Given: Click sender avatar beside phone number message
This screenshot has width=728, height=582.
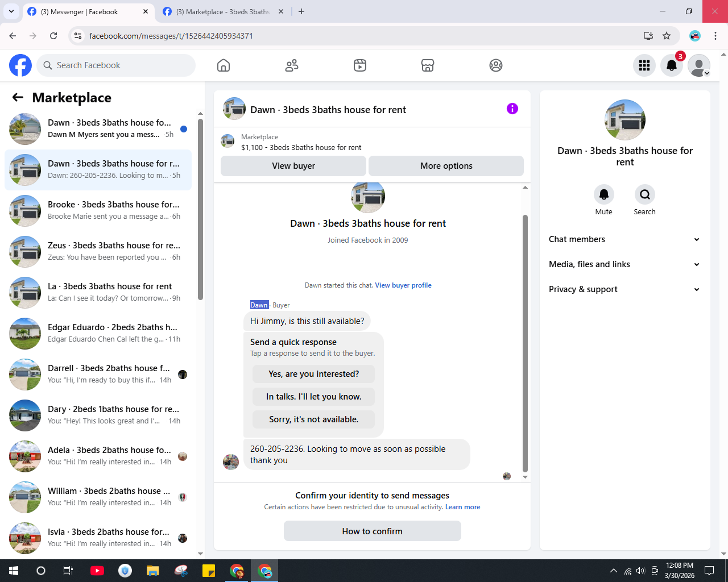Looking at the screenshot, I should click(x=231, y=462).
